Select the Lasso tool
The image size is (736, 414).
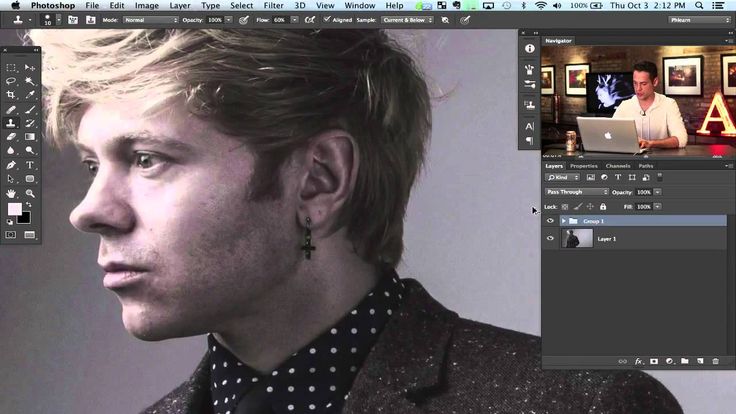click(12, 81)
